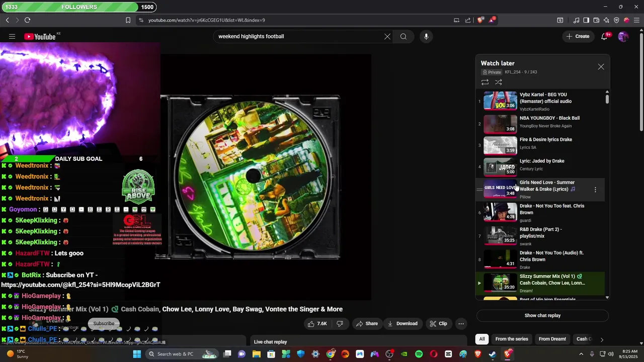Go to the YouTube home logo

point(40,36)
